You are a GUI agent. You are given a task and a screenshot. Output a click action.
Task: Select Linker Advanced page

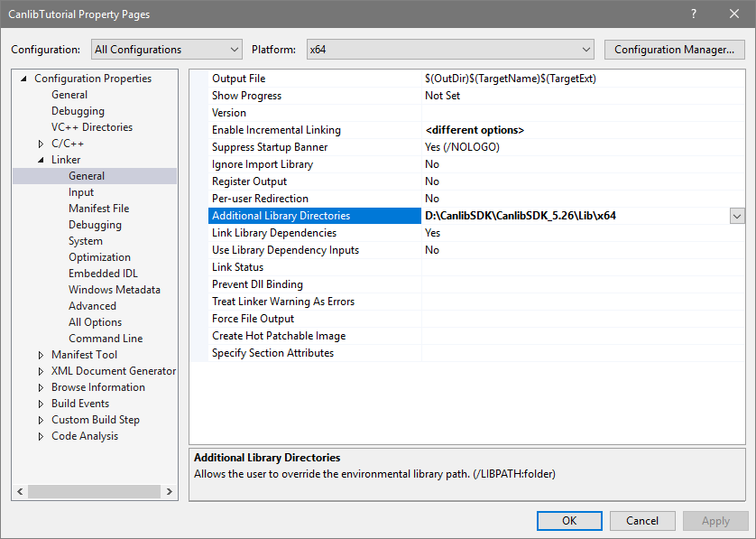pos(92,306)
